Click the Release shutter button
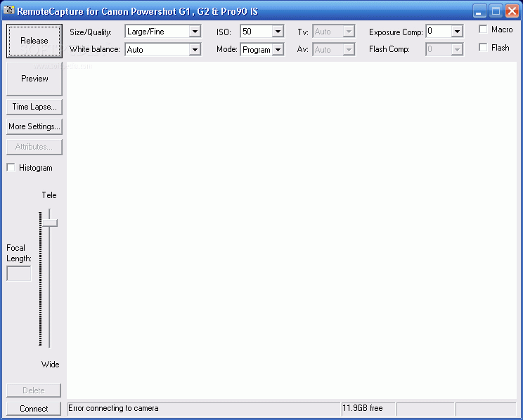This screenshot has height=420, width=523. pyautogui.click(x=34, y=41)
